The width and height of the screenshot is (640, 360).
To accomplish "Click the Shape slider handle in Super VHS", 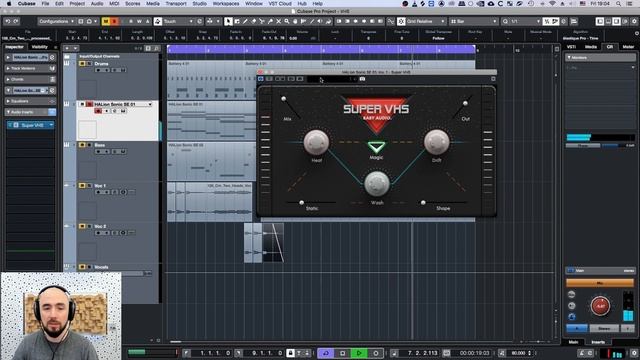I will [x=423, y=202].
